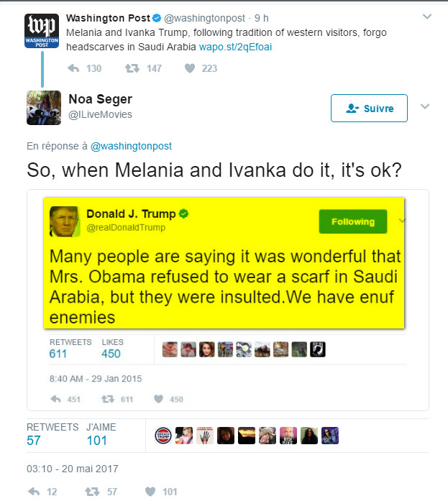Retweet Noa Seger's tweet
448x501 pixels.
point(92,492)
